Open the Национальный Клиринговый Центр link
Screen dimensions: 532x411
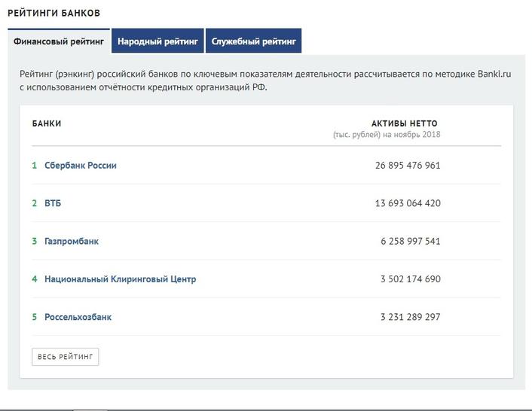click(x=121, y=279)
